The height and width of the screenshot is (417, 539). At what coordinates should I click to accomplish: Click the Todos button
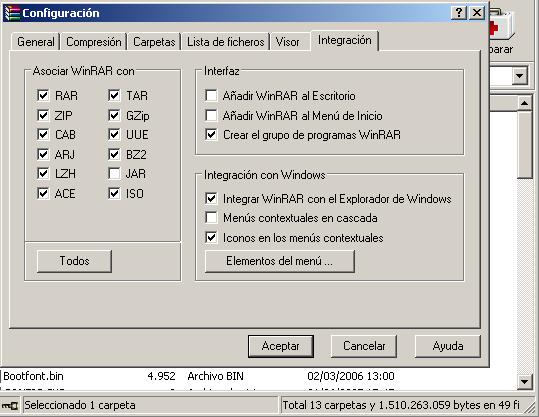coord(74,261)
